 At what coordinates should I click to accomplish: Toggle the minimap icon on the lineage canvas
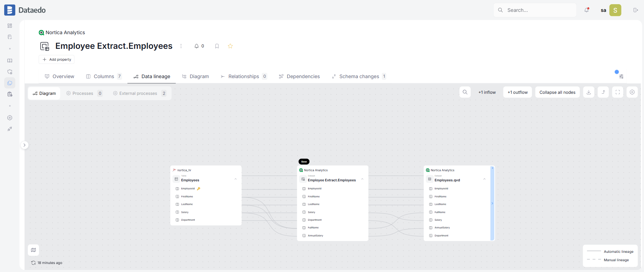33,250
